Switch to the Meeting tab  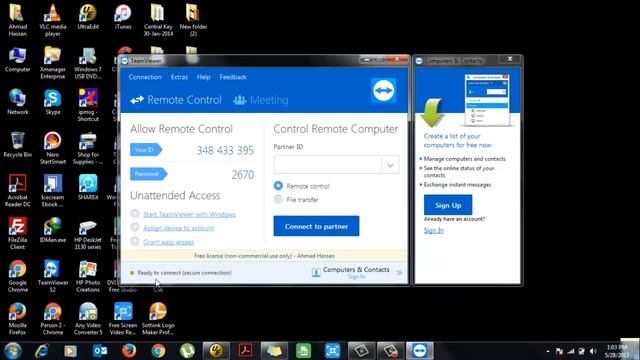coord(261,100)
